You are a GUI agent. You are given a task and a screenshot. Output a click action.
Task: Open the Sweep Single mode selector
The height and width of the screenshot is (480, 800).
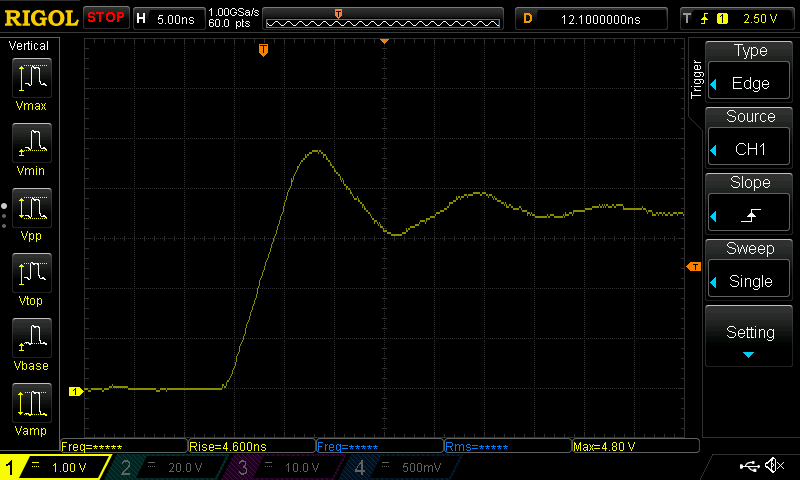[x=750, y=270]
